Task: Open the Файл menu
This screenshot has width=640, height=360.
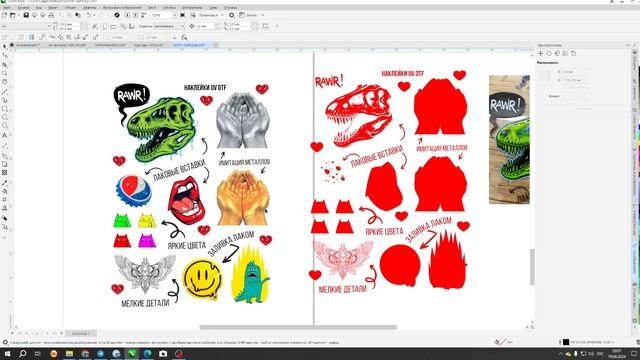Action: (7, 7)
